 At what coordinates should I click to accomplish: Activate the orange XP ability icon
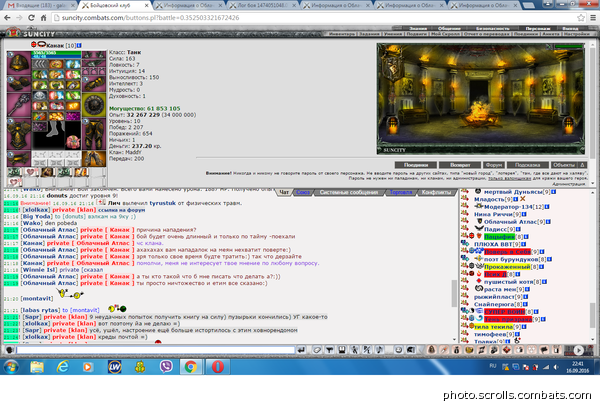[x=73, y=106]
